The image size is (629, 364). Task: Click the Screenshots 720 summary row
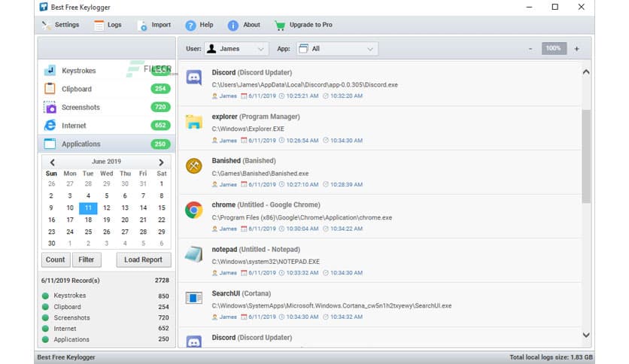(x=105, y=317)
